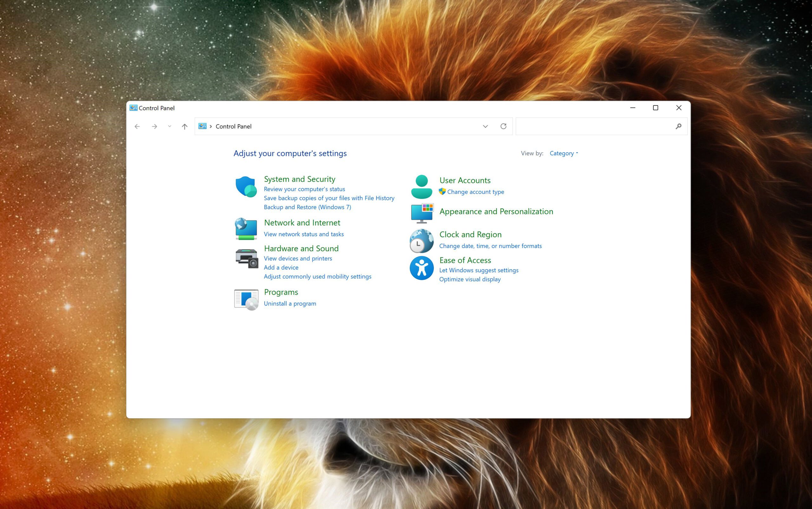Minimize the Control Panel window
This screenshot has width=812, height=509.
pos(632,108)
